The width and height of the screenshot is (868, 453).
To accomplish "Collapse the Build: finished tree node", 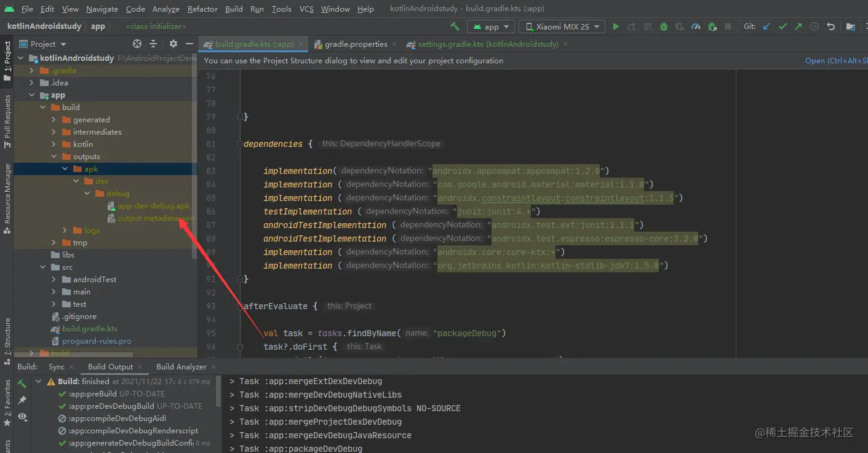I will [x=39, y=382].
